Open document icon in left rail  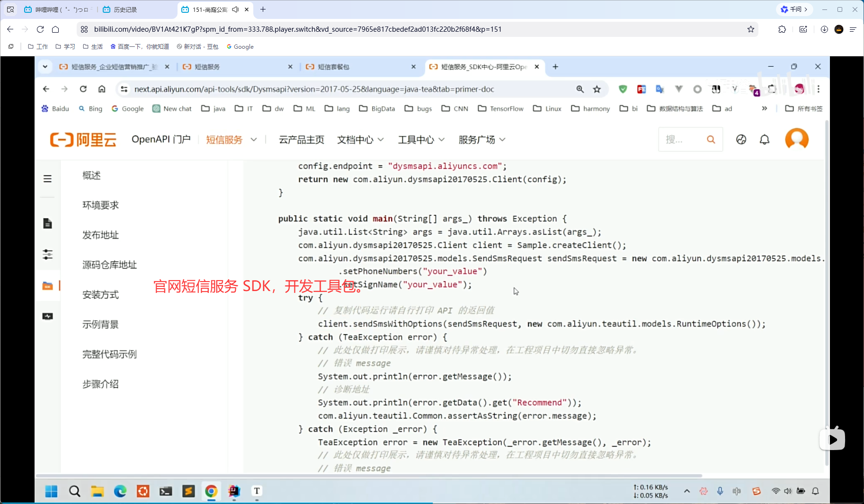pyautogui.click(x=47, y=223)
